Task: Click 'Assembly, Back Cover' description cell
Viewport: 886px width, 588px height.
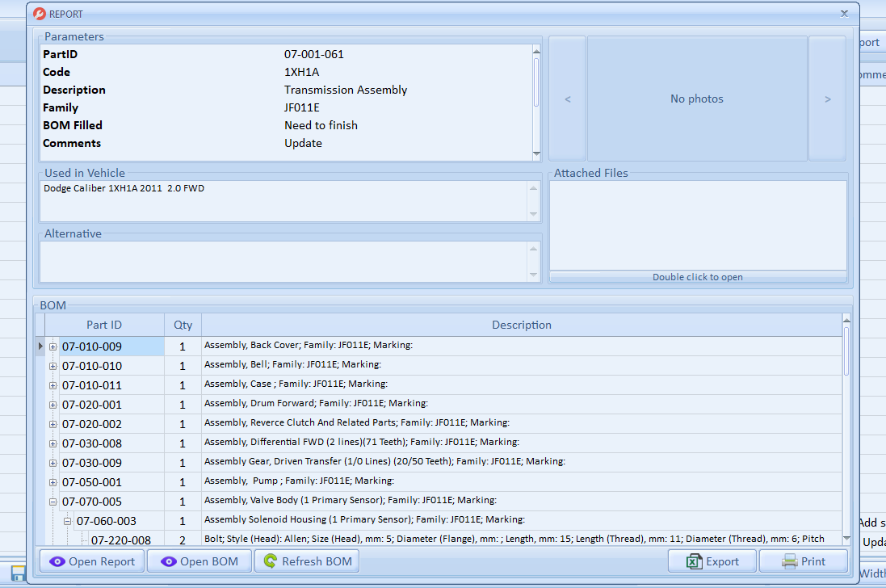Action: pos(522,345)
